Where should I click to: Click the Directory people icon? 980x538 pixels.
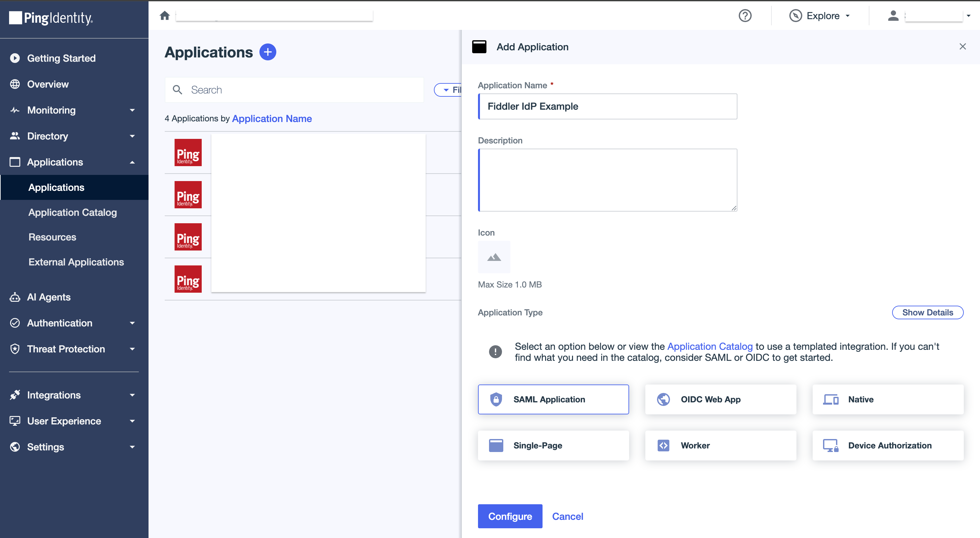coord(15,136)
